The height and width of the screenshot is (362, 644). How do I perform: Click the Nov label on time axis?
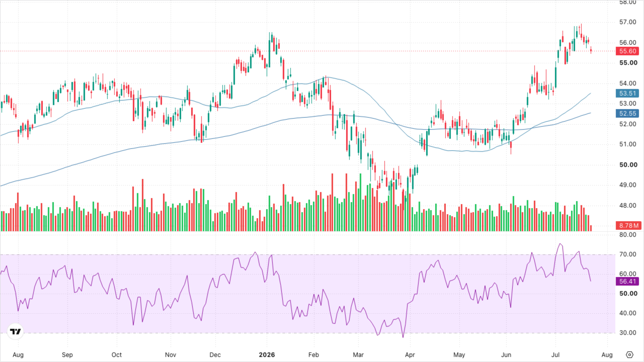pos(170,355)
